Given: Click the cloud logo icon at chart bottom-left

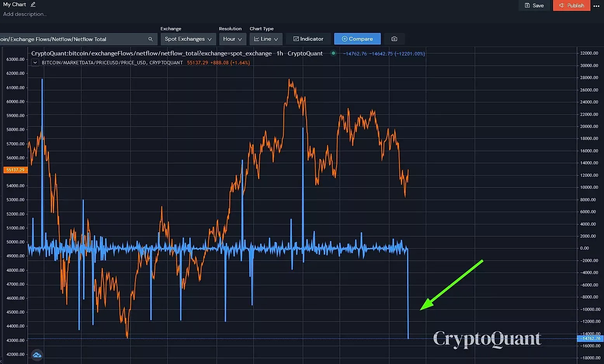Looking at the screenshot, I should [x=37, y=355].
